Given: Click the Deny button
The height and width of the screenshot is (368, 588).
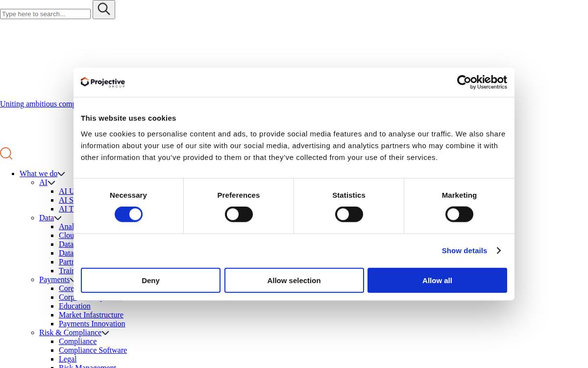Looking at the screenshot, I should coord(150,280).
